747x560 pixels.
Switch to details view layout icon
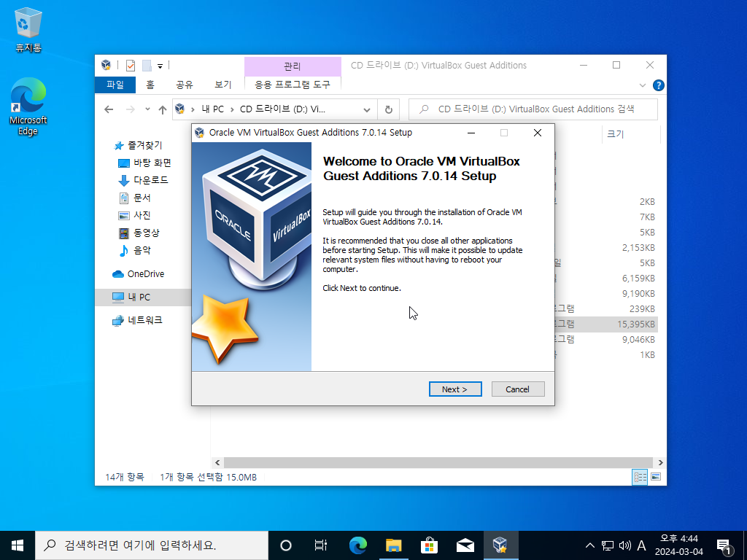pyautogui.click(x=640, y=477)
